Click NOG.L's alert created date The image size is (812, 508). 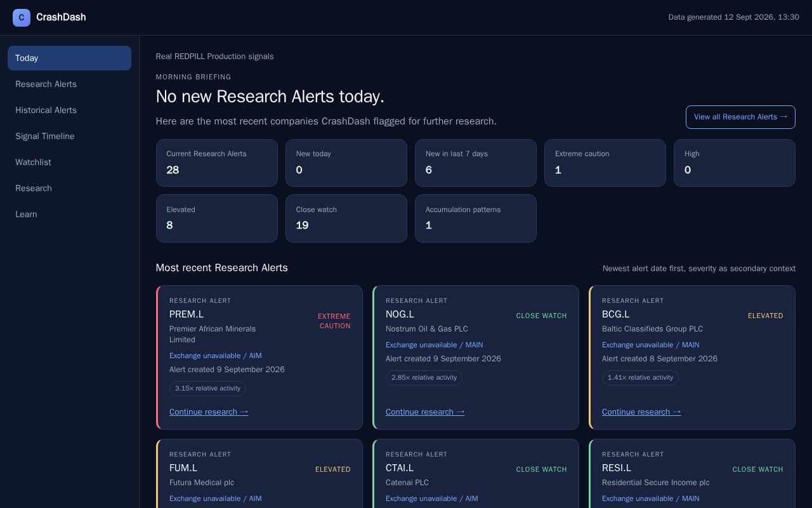pyautogui.click(x=443, y=359)
